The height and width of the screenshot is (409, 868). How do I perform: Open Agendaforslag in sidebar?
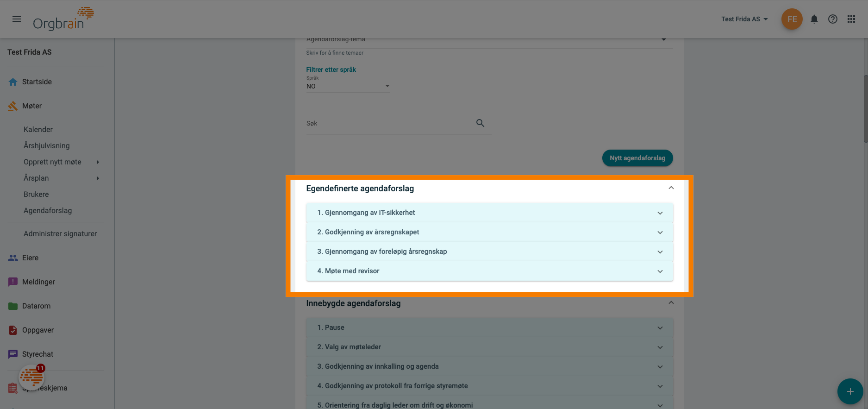coord(48,211)
